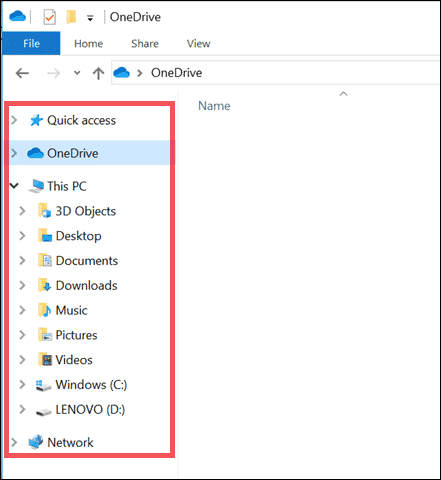This screenshot has width=441, height=480.
Task: Go up one level with Up arrow
Action: 98,73
